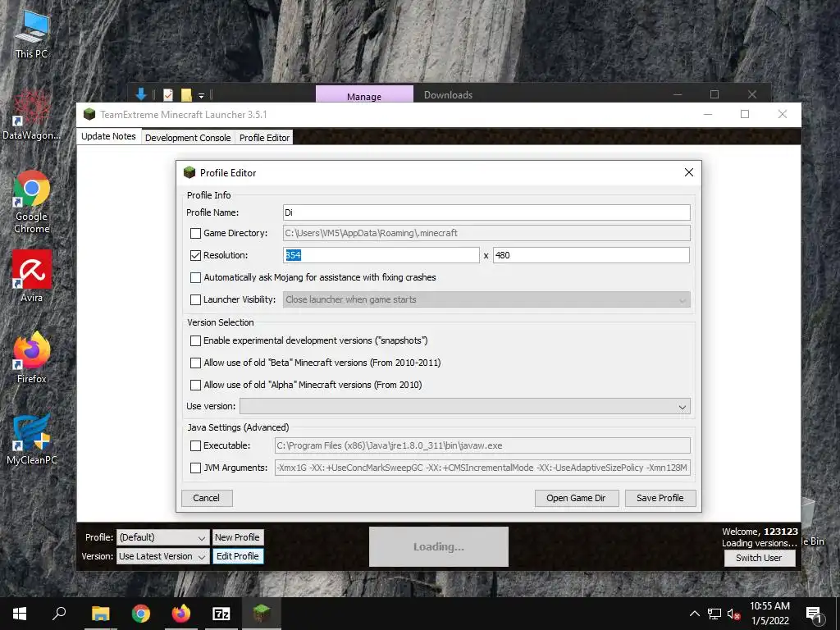Click the Downloads title of Explorer window
The height and width of the screenshot is (630, 840).
pos(449,95)
